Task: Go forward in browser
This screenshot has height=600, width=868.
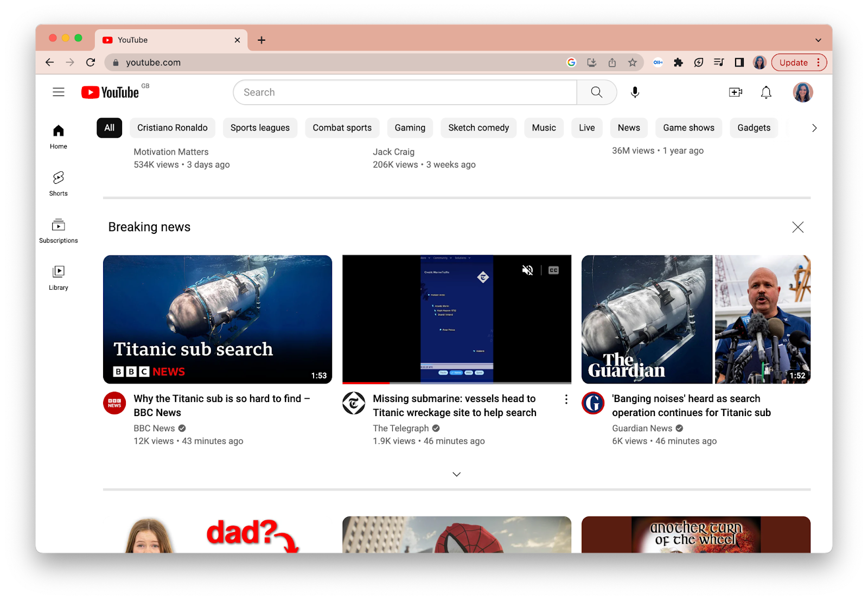Action: (70, 62)
